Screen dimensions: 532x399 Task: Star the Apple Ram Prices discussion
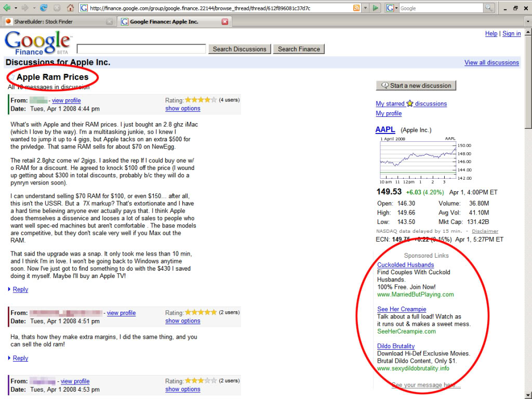click(x=12, y=77)
